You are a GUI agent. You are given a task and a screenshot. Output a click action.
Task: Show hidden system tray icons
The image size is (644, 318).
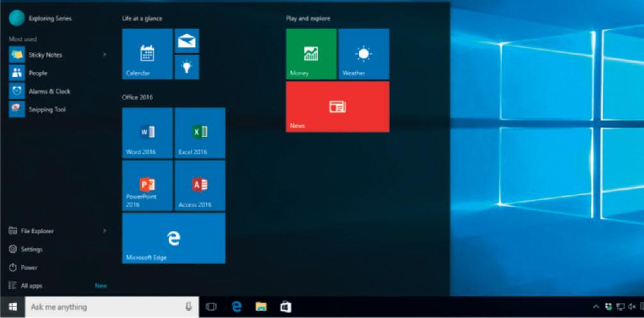596,307
